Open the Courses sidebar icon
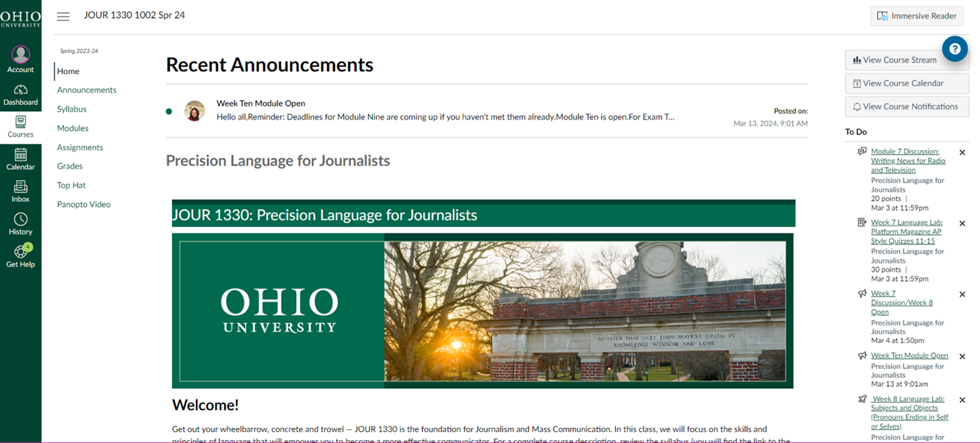The image size is (980, 443). click(21, 123)
